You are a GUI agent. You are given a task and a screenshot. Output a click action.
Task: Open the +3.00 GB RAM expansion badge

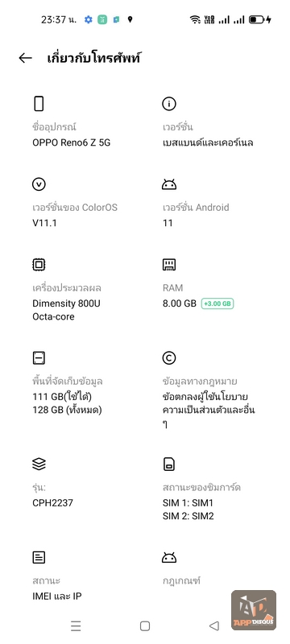217,304
